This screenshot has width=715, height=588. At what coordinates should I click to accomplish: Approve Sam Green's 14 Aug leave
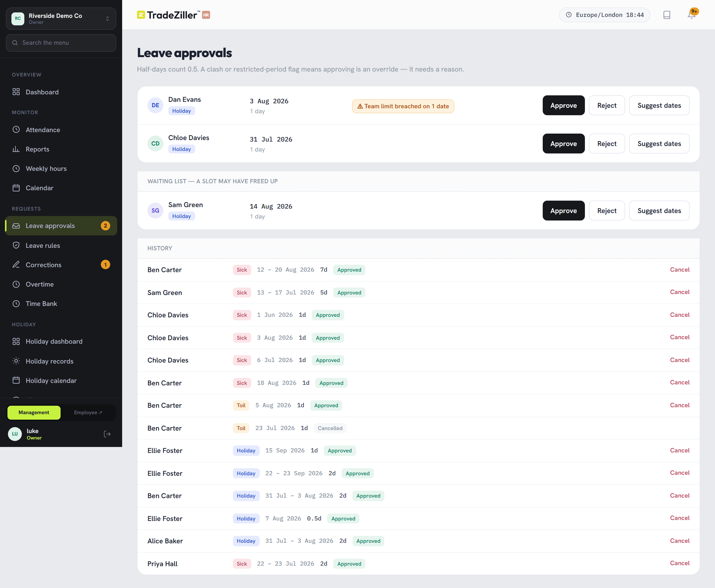[564, 211]
